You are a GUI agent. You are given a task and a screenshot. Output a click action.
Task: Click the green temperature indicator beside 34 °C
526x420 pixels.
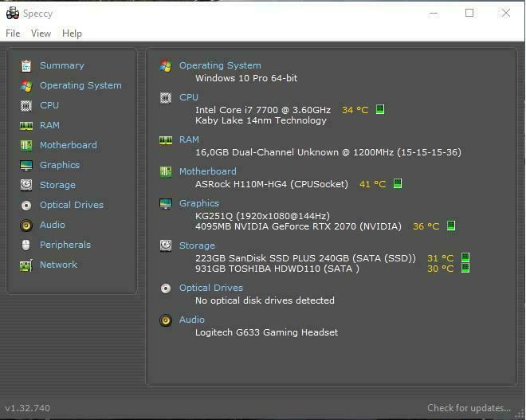(x=380, y=109)
